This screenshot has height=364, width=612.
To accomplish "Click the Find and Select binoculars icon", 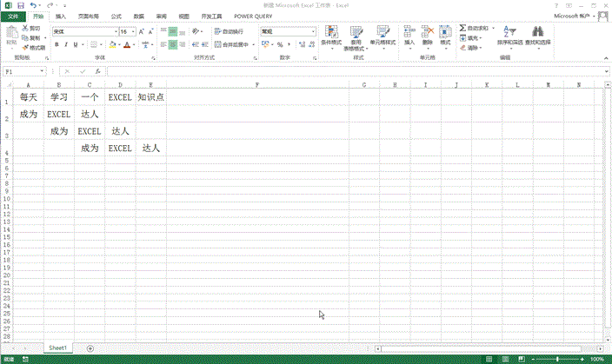I will [539, 35].
